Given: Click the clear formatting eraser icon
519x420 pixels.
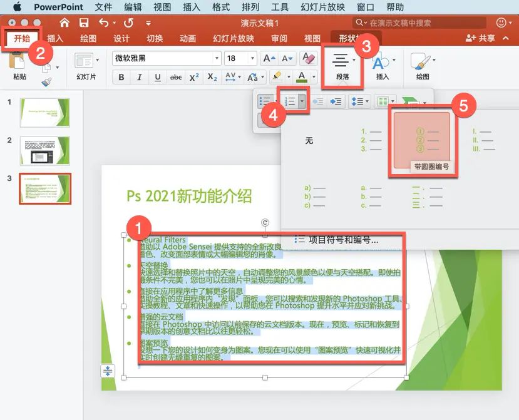Looking at the screenshot, I should click(x=309, y=58).
